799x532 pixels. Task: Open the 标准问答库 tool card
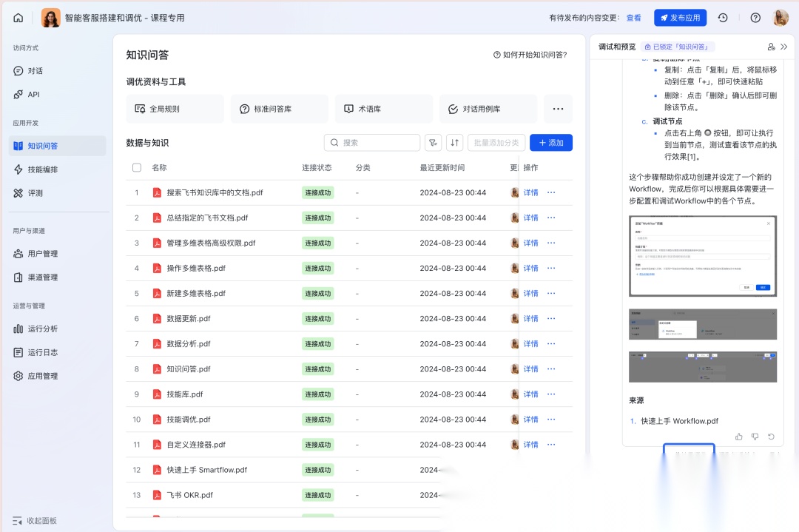pos(279,109)
